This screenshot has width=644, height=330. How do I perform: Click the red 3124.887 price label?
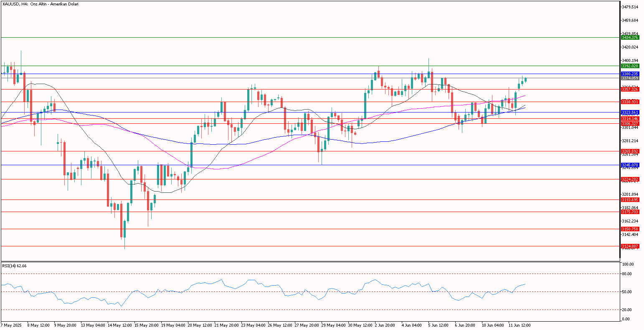[x=630, y=246]
